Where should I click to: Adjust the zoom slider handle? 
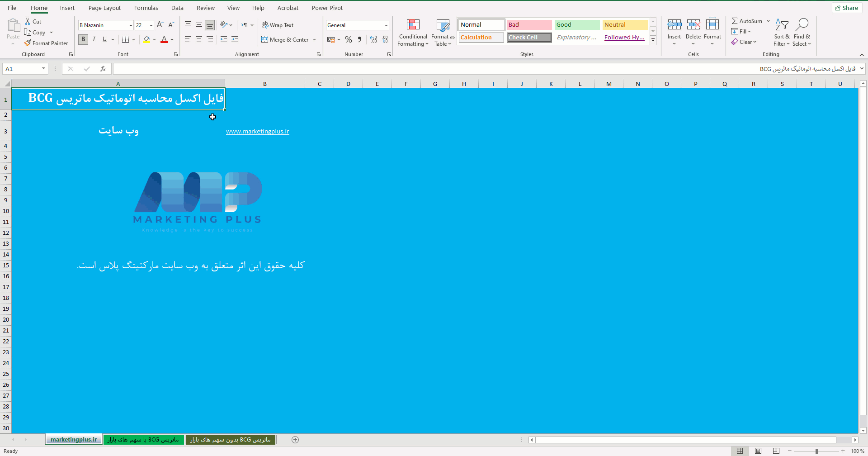[x=816, y=451]
